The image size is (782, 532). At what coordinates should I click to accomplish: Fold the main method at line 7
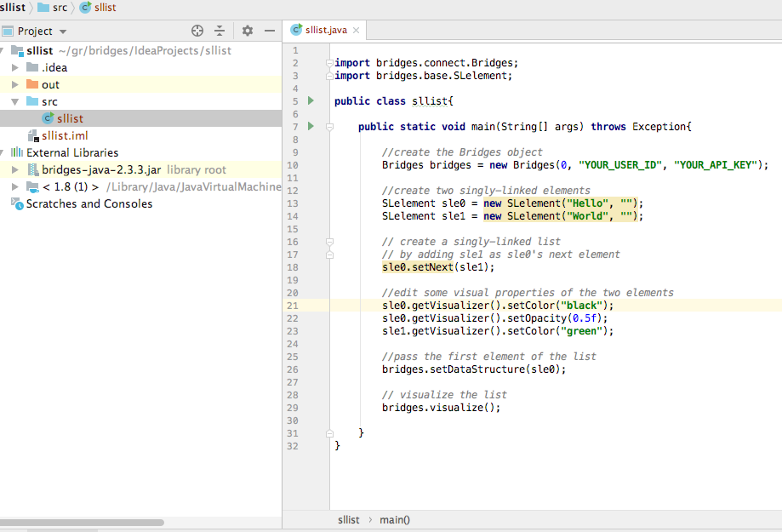[329, 127]
